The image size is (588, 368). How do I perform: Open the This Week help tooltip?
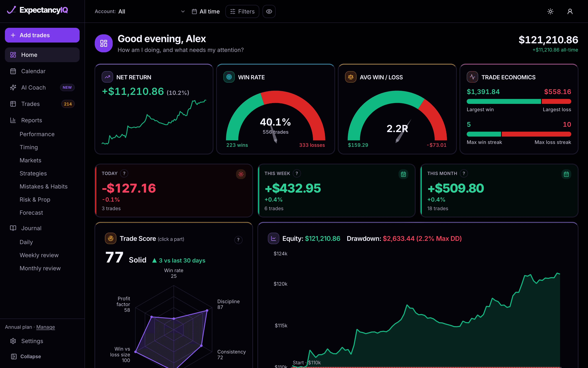[x=297, y=173]
